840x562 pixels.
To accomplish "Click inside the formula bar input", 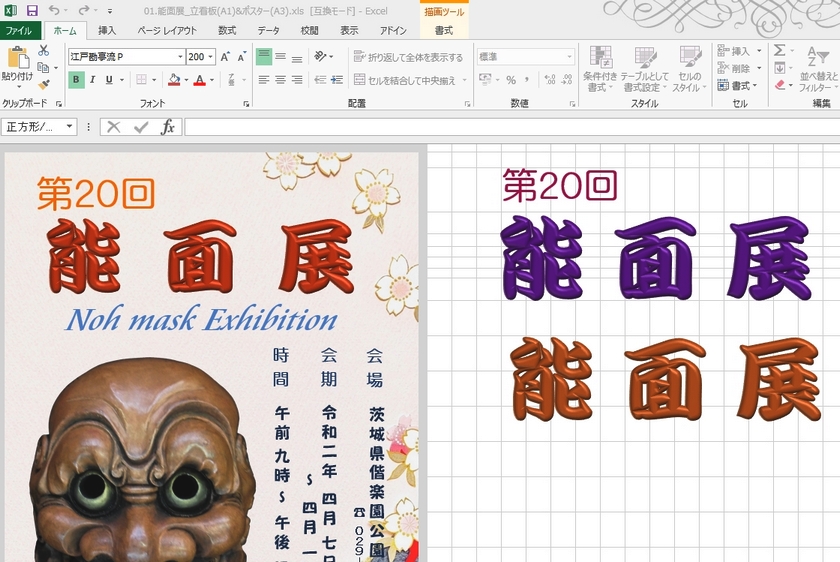I will (x=512, y=127).
